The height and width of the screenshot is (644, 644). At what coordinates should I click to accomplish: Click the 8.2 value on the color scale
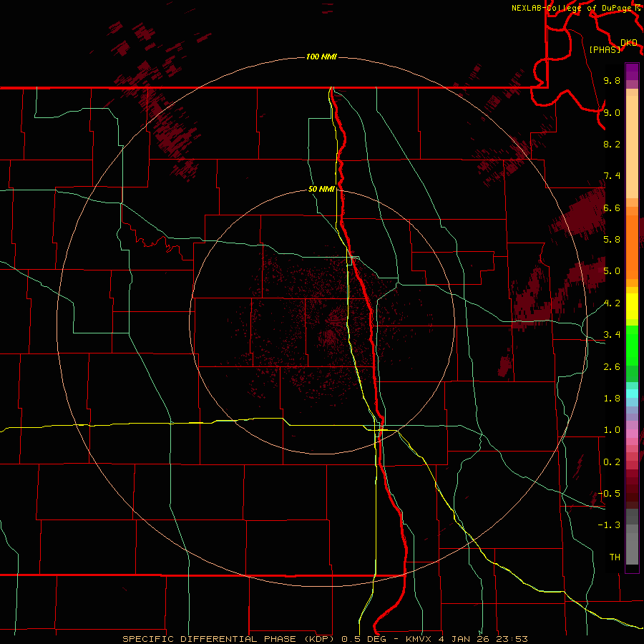click(x=612, y=144)
